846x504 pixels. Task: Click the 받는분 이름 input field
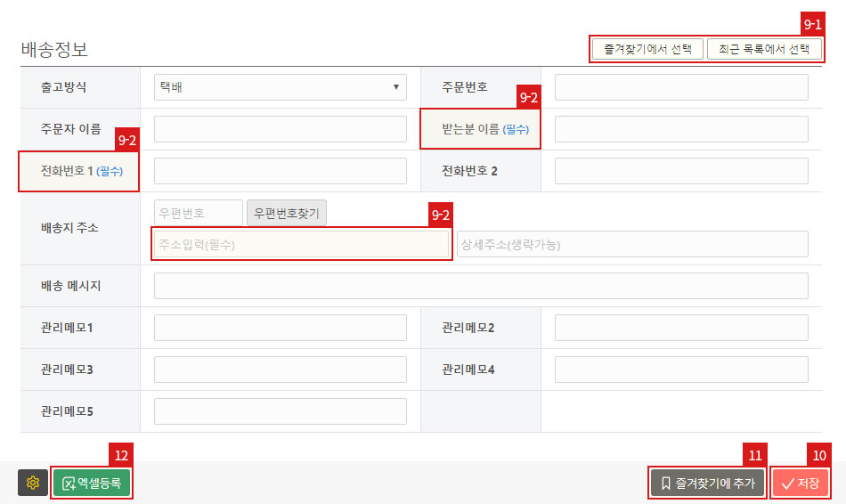click(681, 129)
